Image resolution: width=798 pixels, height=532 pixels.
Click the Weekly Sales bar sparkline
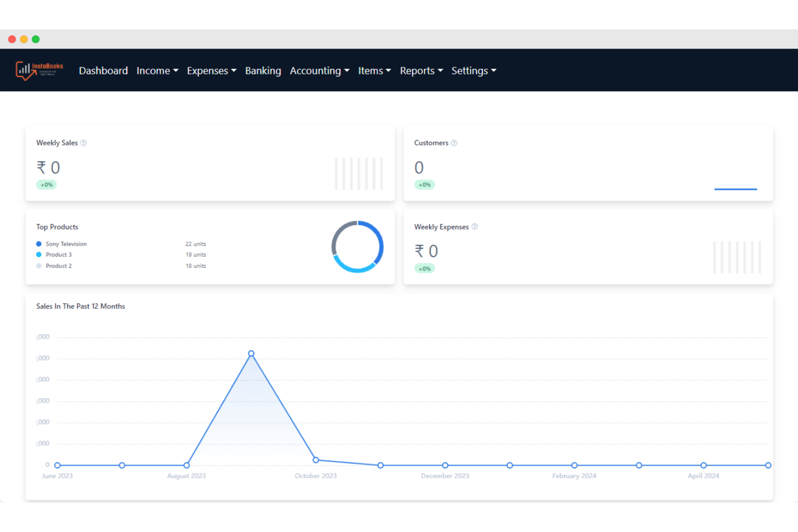coord(359,174)
